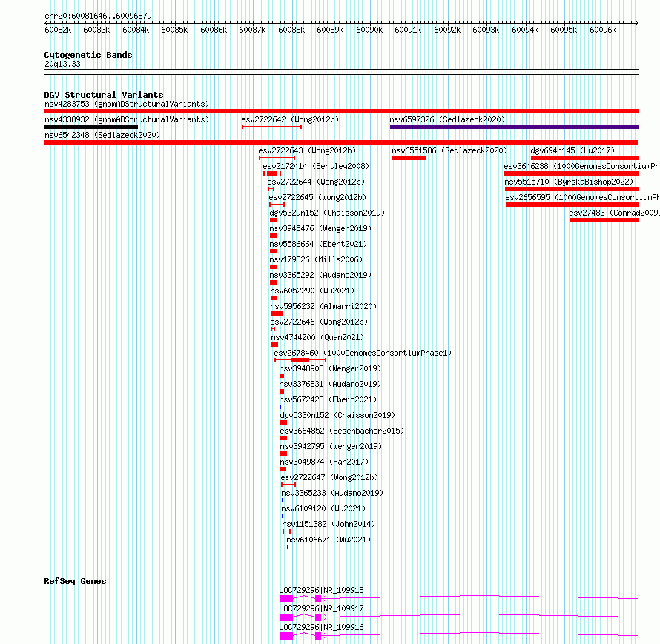Viewport: 660px width, 644px height.
Task: Click the Cytogenetic Bands track title
Action: click(x=88, y=55)
